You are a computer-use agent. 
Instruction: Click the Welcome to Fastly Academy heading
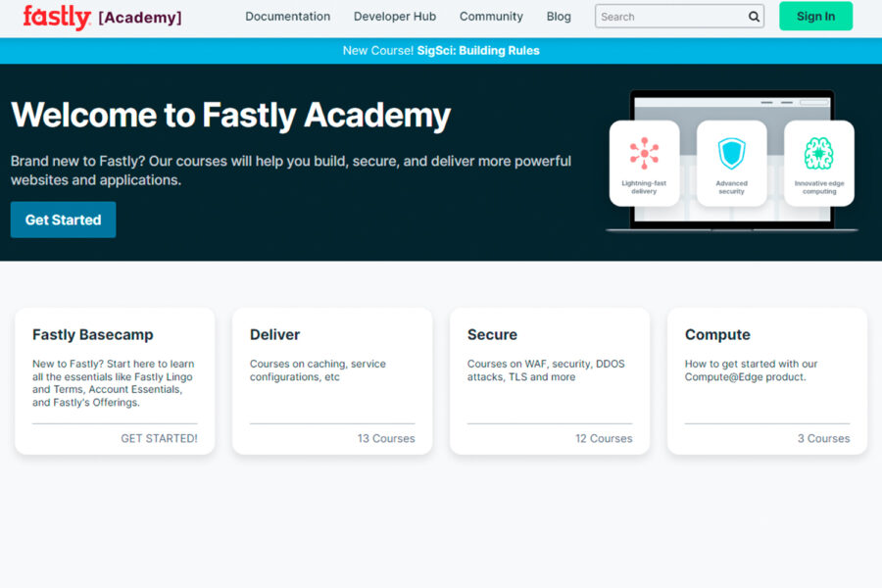coord(230,116)
